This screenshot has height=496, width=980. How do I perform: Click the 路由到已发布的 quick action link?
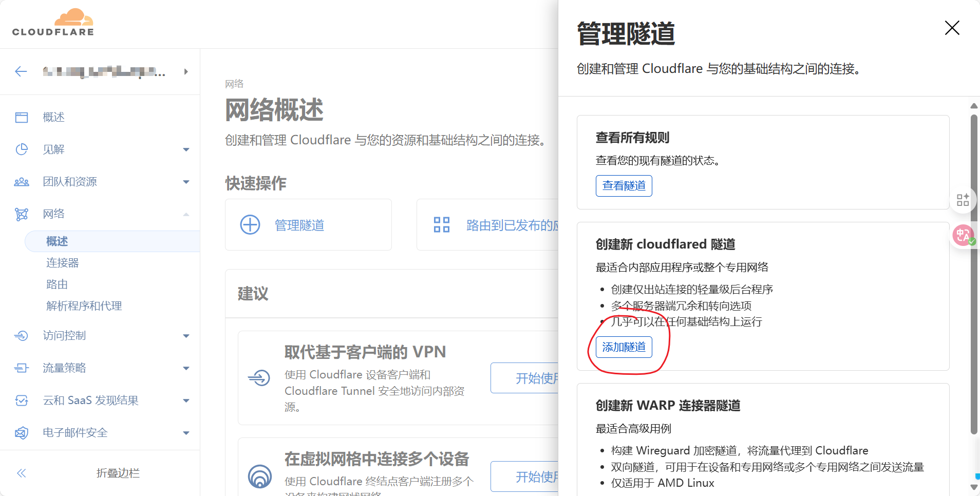512,225
